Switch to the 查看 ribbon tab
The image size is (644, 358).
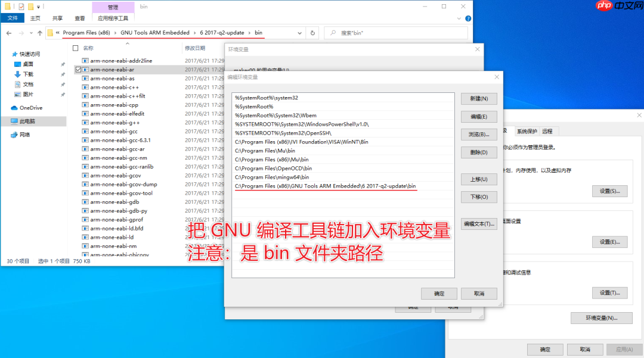(x=80, y=18)
